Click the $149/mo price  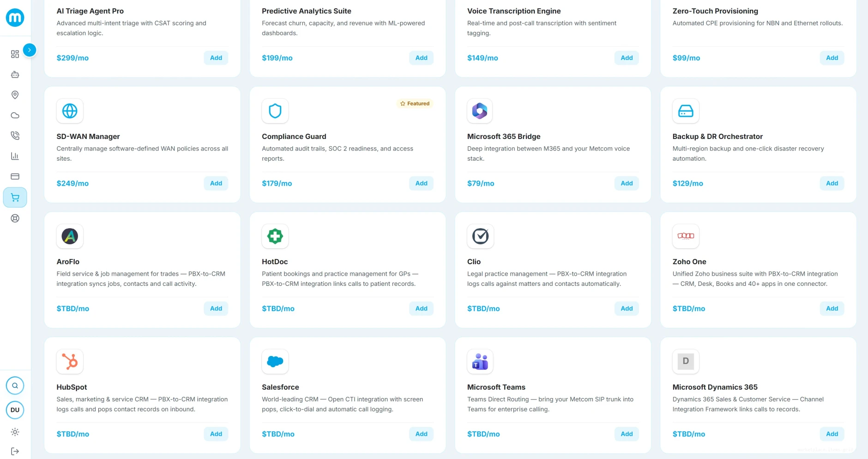click(x=482, y=58)
